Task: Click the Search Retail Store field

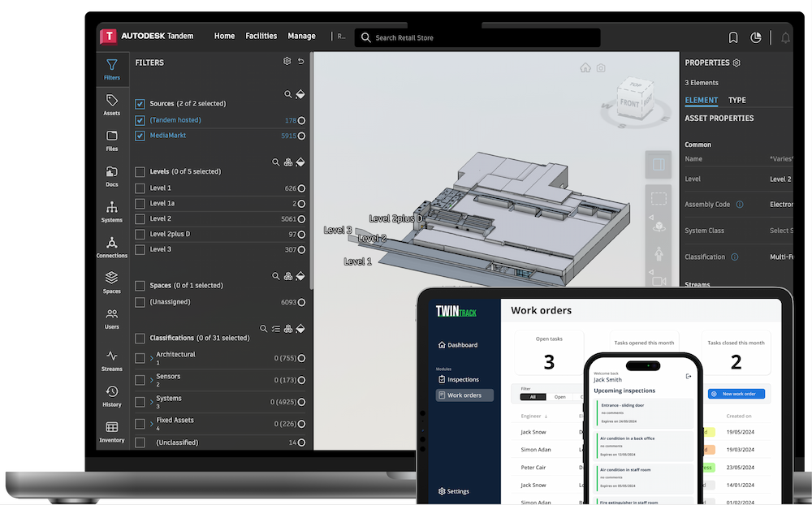Action: (x=477, y=38)
